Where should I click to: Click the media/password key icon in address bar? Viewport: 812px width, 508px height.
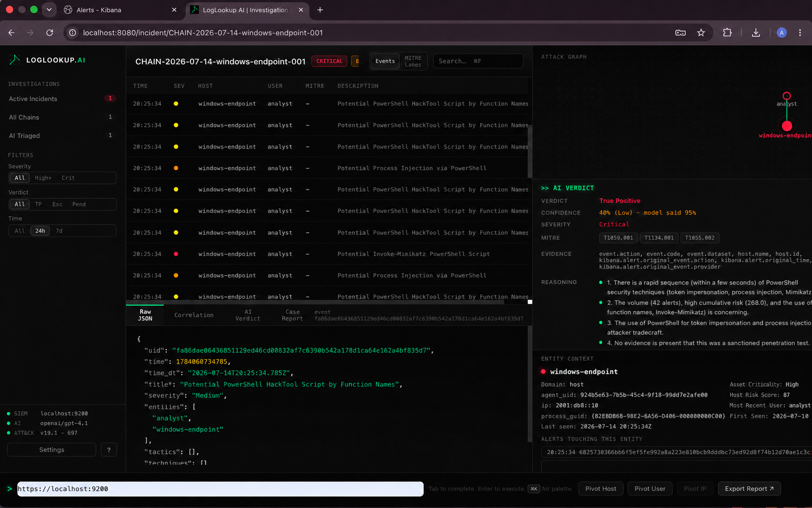pos(680,33)
